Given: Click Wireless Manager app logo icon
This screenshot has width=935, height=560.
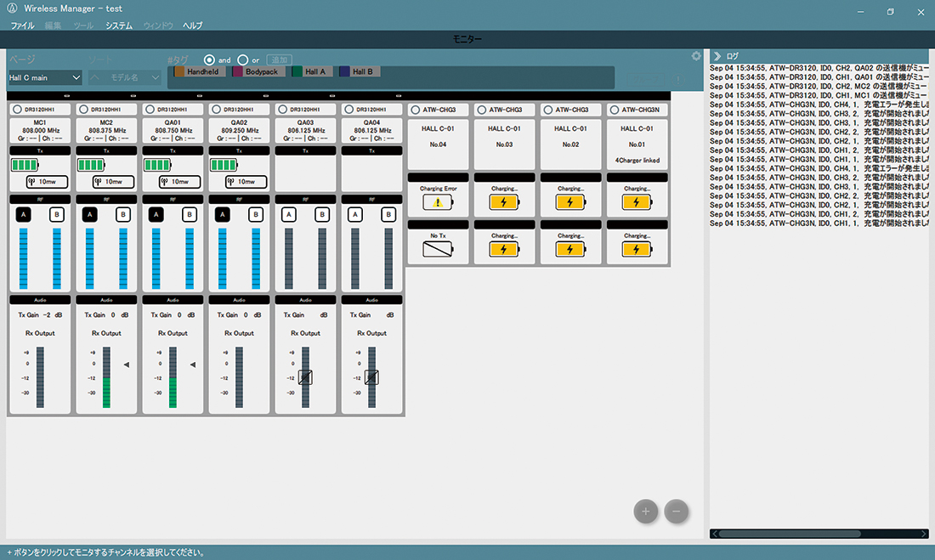Looking at the screenshot, I should tap(12, 8).
